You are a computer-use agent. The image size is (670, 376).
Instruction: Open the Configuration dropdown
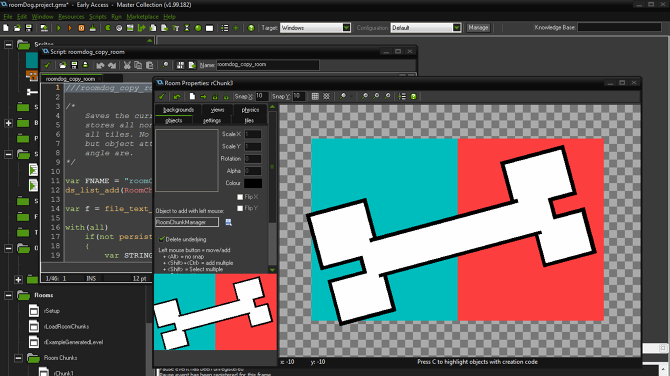[x=457, y=28]
